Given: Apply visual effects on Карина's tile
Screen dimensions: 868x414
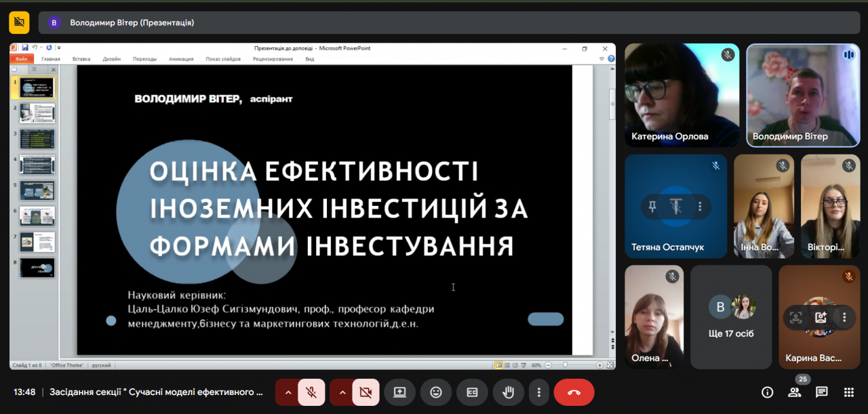Looking at the screenshot, I should 821,317.
